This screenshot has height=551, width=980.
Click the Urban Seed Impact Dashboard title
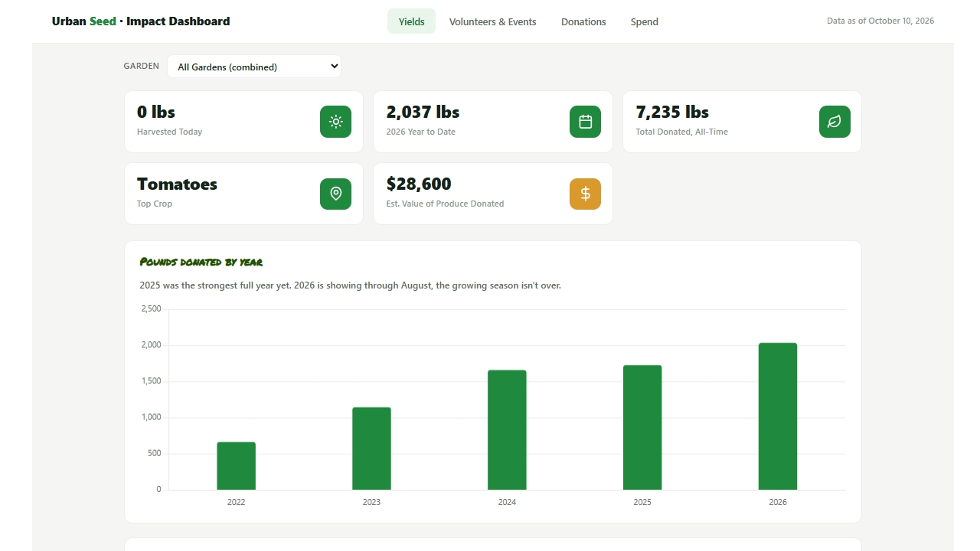click(141, 21)
